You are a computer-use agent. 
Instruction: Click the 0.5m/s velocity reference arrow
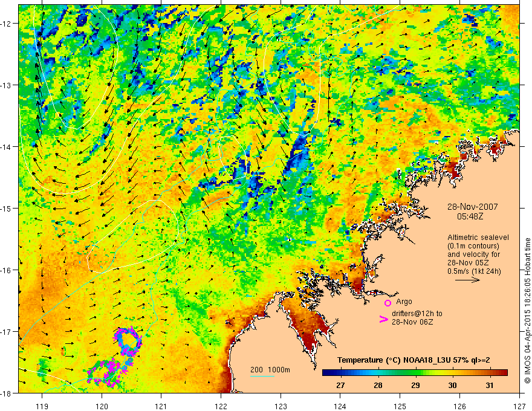[467, 280]
